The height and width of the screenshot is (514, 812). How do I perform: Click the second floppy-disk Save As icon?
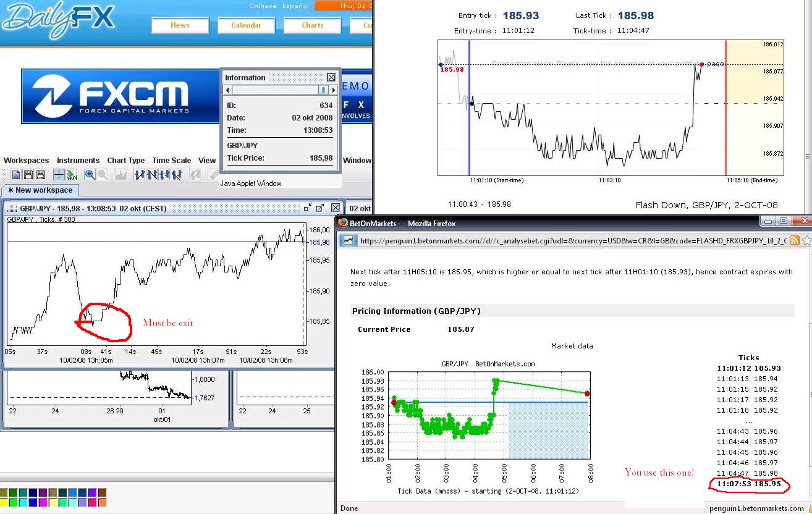[40, 175]
